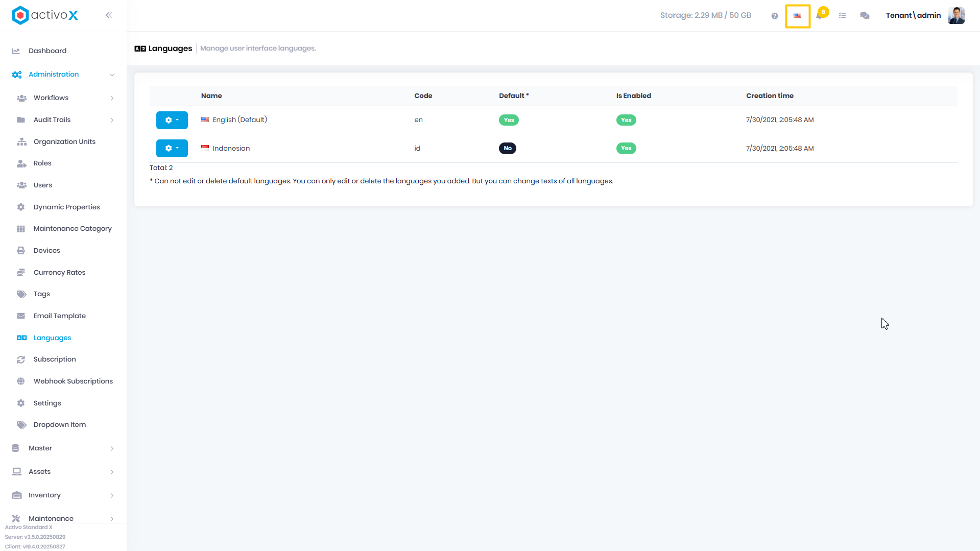
Task: Click the Languages page title
Action: click(x=170, y=49)
